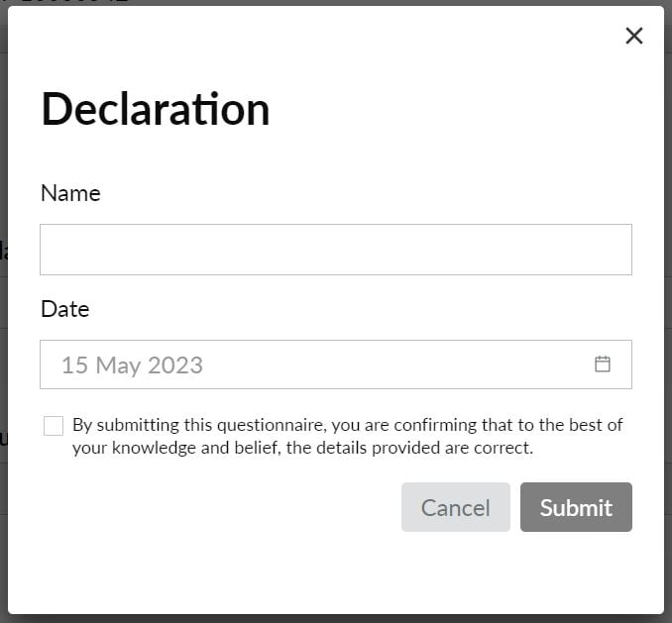Click the "15 May 2023" placeholder date text
672x623 pixels.
[132, 365]
